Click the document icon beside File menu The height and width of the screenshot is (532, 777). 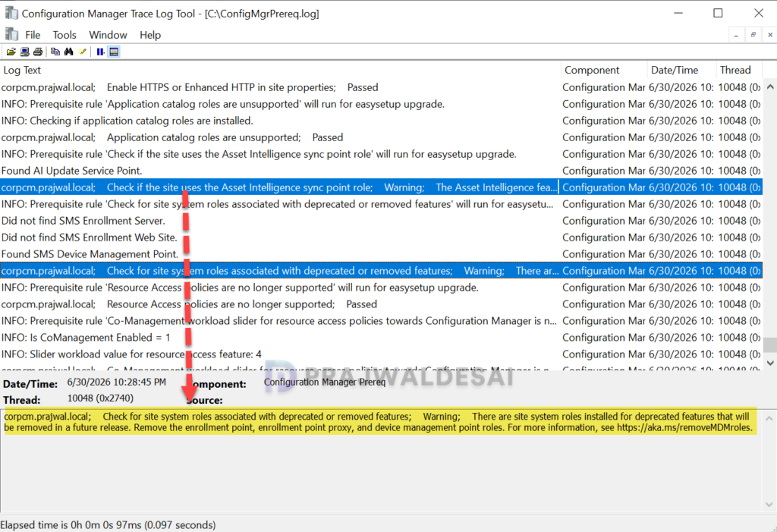[x=11, y=34]
